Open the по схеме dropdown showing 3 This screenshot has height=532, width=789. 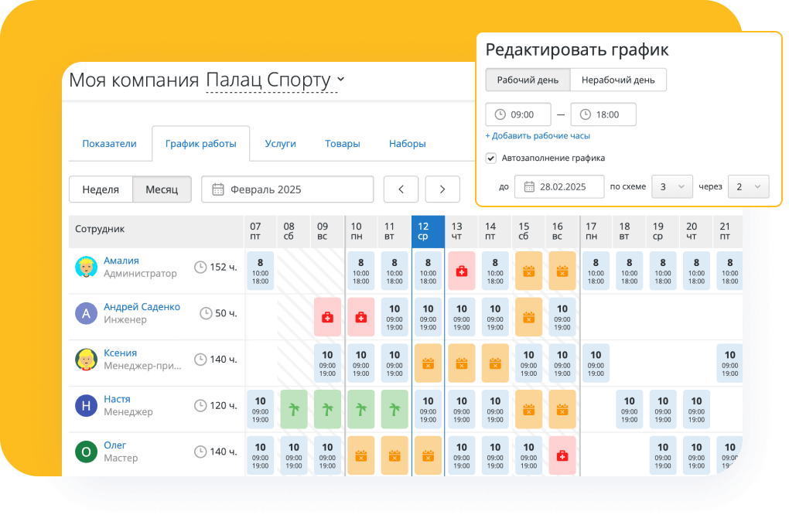coord(671,186)
